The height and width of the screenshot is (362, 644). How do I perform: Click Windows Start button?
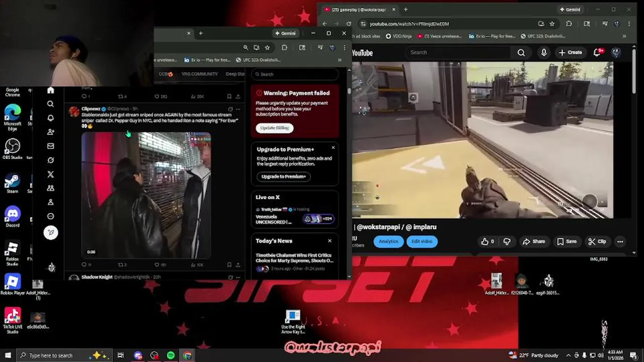pos(7,355)
